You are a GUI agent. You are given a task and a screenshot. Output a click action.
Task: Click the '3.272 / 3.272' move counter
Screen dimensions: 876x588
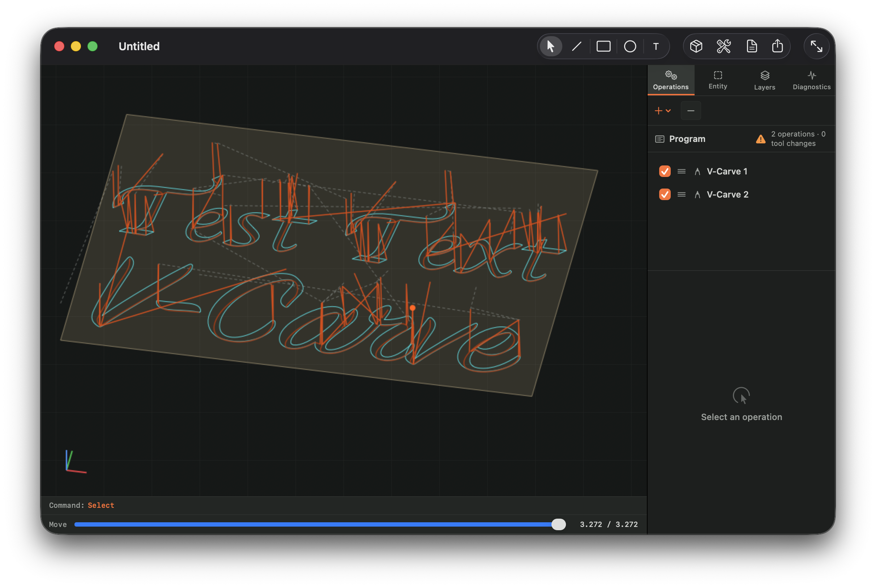click(609, 524)
